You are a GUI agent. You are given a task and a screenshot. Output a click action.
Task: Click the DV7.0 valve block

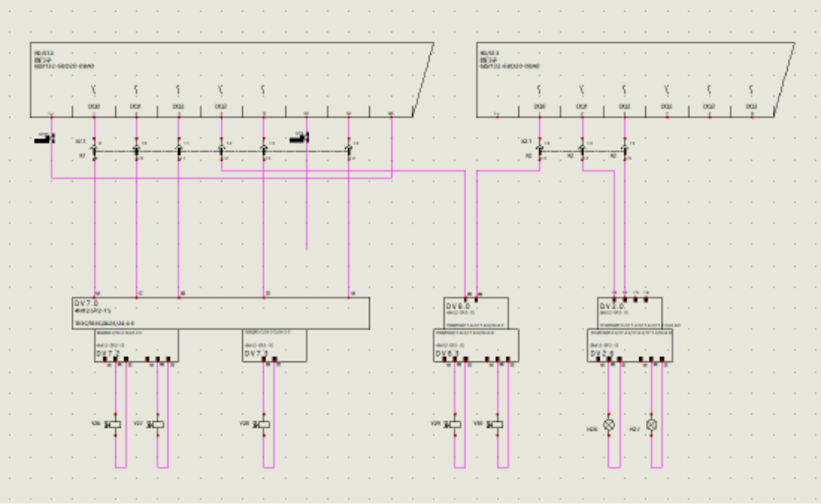pos(221,313)
